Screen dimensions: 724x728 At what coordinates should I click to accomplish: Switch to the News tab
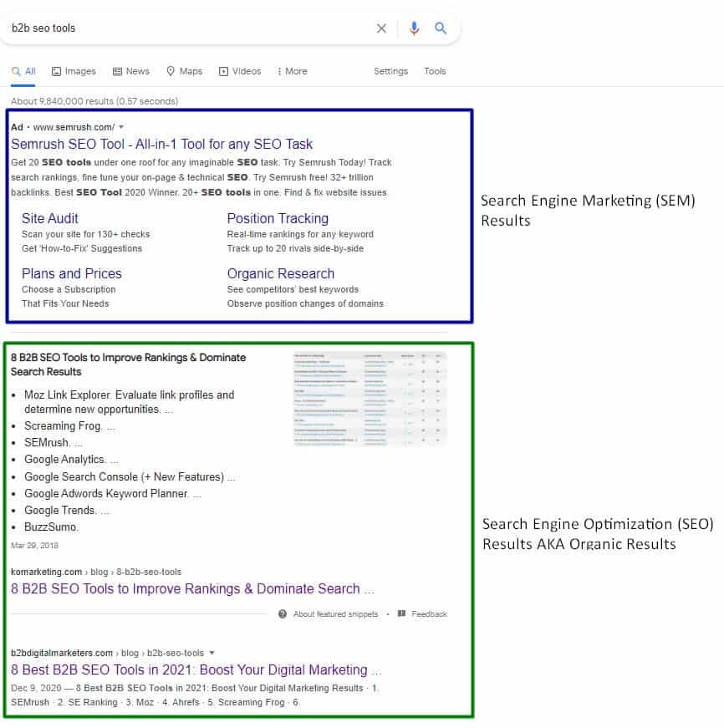tap(131, 71)
